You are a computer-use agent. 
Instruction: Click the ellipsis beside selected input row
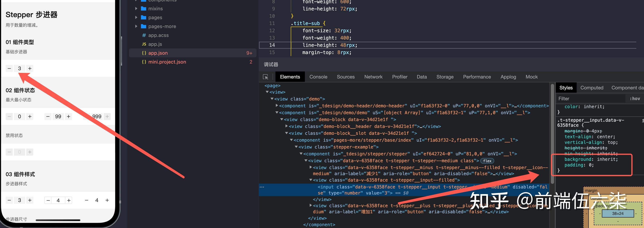[x=262, y=187]
